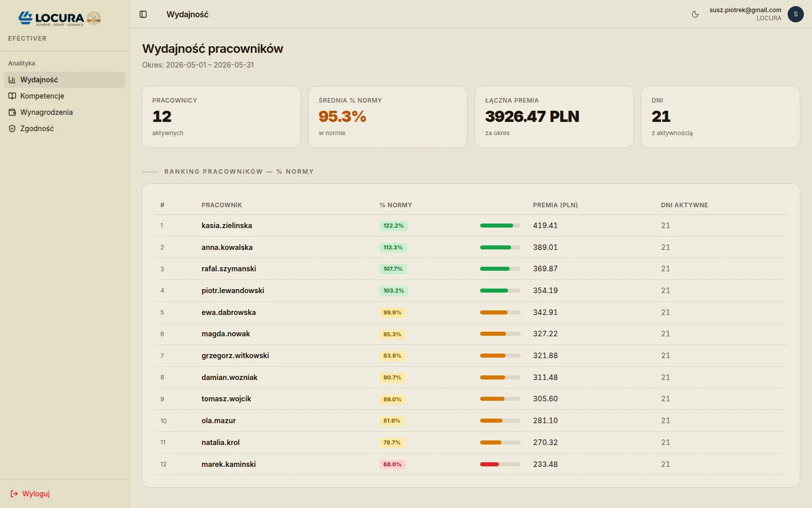Select the ŁĄCZNA PREMIA summary card
The width and height of the screenshot is (812, 508).
554,117
